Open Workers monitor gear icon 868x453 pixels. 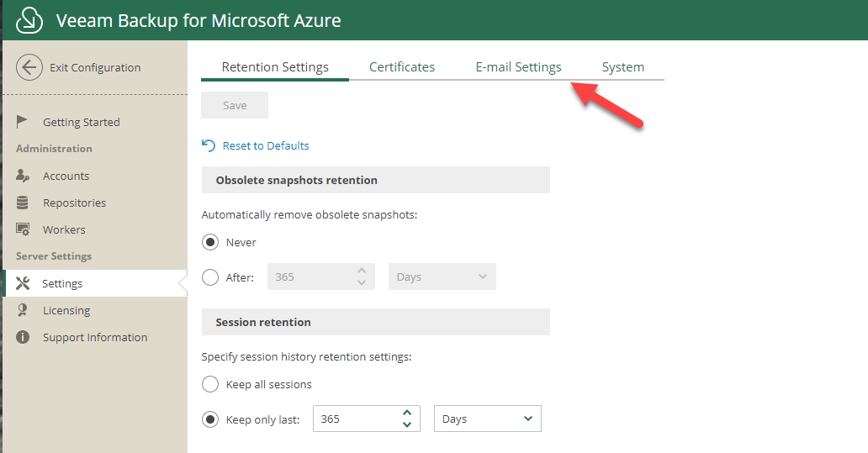23,229
